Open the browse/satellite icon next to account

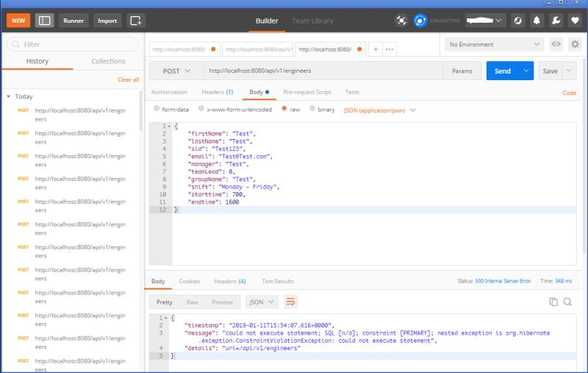pyautogui.click(x=518, y=21)
